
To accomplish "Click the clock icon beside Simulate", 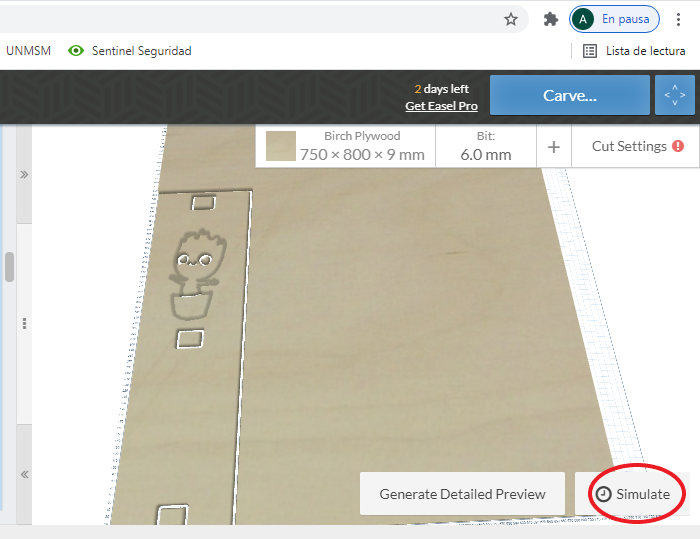I will click(x=604, y=494).
